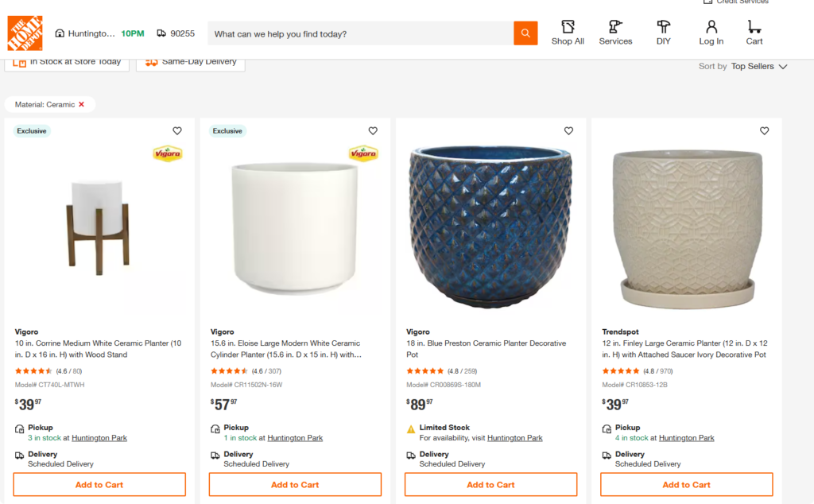Open the Eloise white cylinder planter image

click(x=294, y=229)
